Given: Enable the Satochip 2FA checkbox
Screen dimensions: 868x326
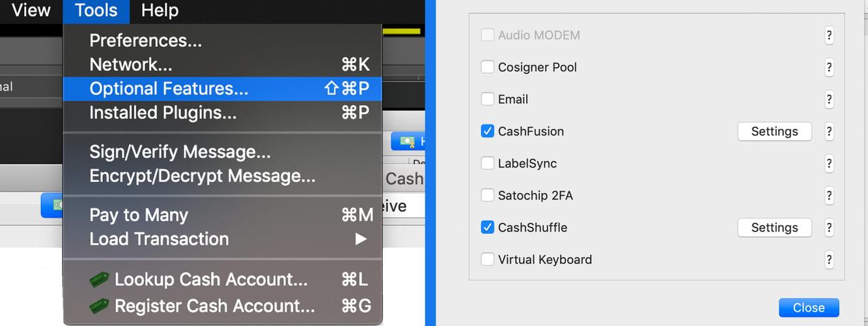Looking at the screenshot, I should 487,195.
